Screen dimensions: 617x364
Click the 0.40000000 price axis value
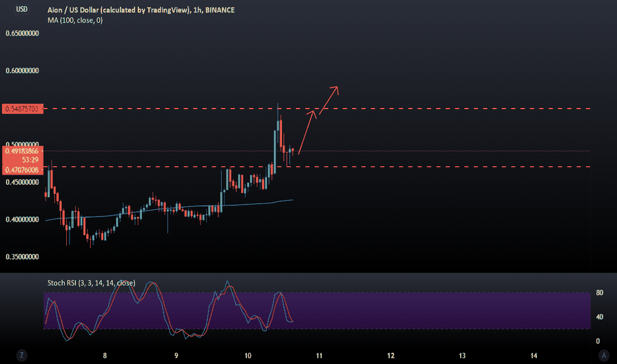23,220
